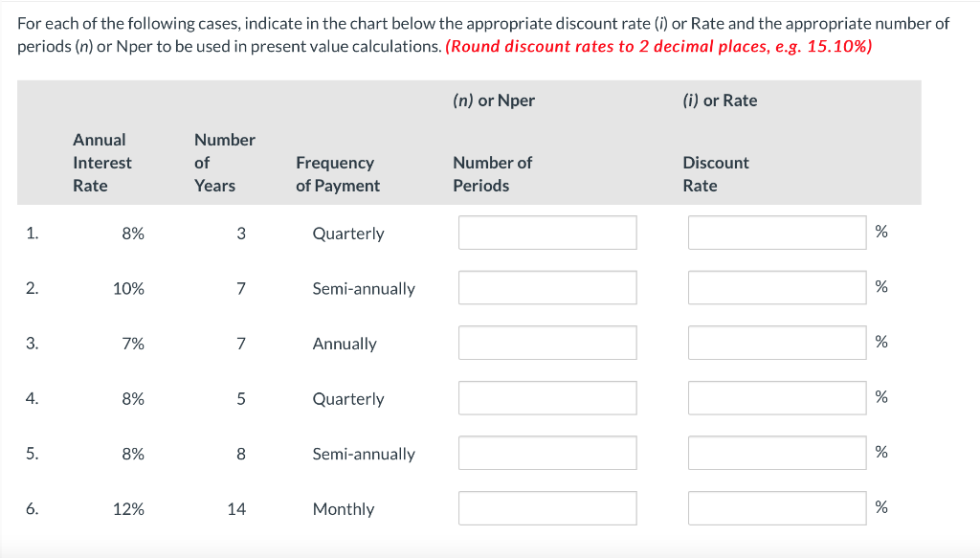The image size is (980, 558).
Task: Click Discount Rate field for row 4
Action: tap(777, 398)
